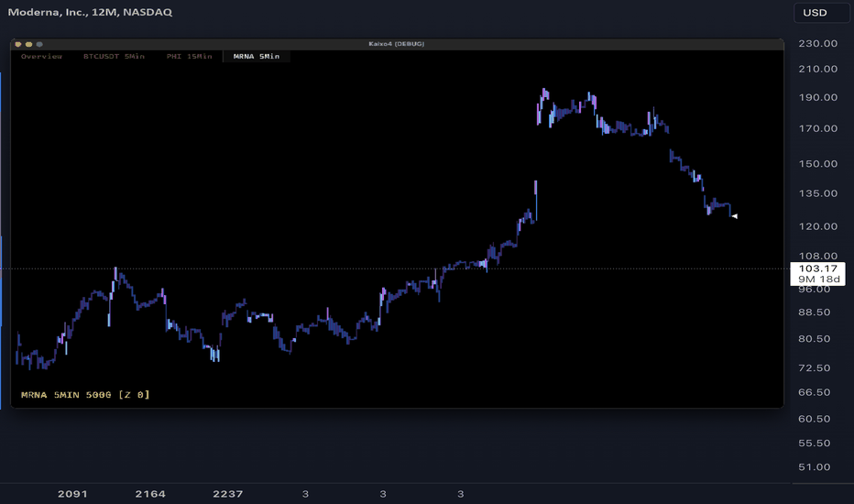The width and height of the screenshot is (854, 504).
Task: Open the BTCUSDT 5Min tab
Action: (114, 56)
